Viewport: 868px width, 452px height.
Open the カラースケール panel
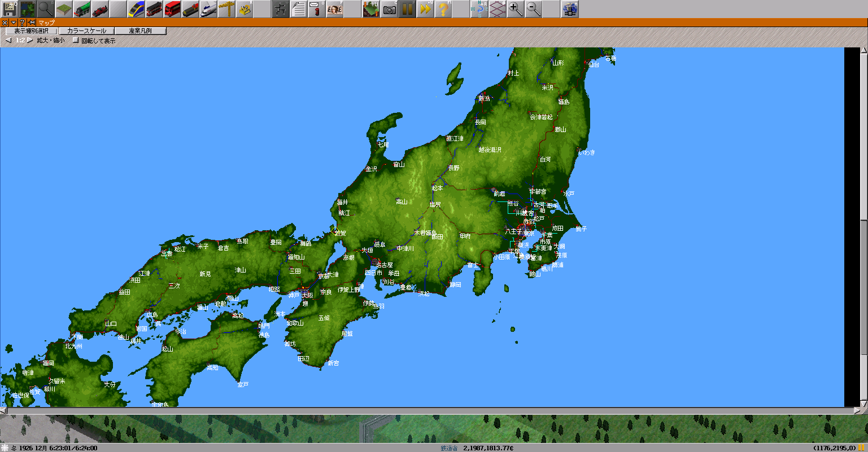click(x=86, y=31)
